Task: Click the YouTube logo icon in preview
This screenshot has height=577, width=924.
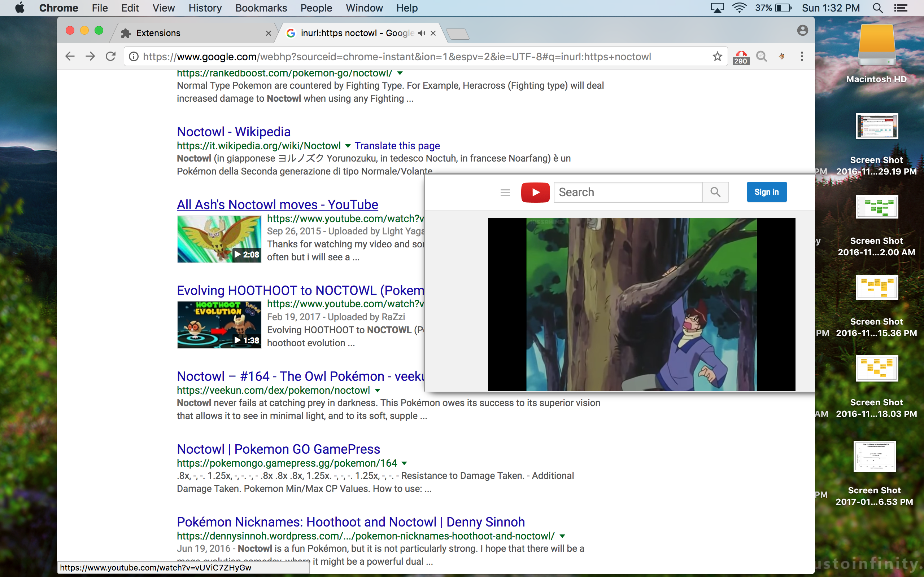Action: pos(535,192)
